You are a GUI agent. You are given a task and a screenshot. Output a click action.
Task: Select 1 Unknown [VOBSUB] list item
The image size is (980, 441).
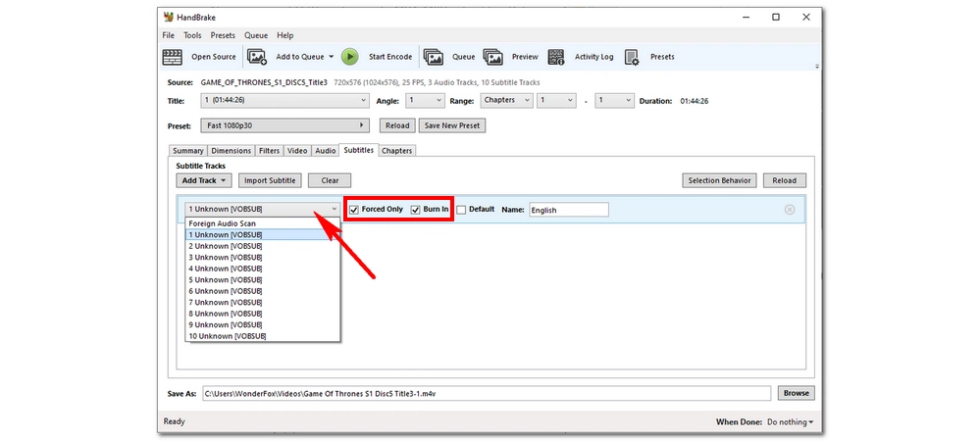tap(263, 235)
